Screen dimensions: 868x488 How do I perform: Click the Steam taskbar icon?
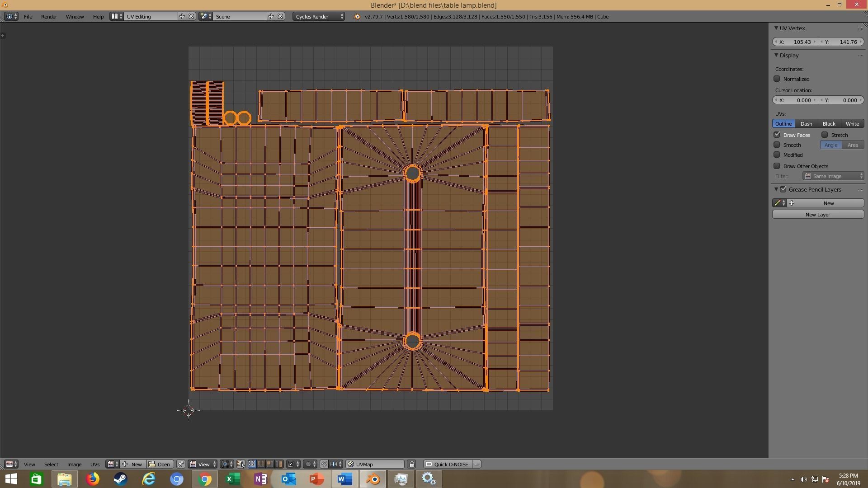click(x=120, y=479)
